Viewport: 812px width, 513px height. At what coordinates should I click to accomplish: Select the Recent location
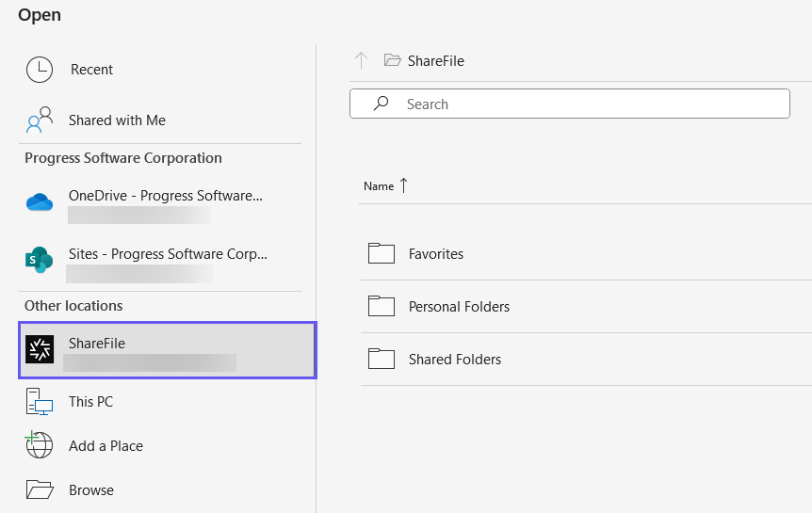pyautogui.click(x=91, y=70)
